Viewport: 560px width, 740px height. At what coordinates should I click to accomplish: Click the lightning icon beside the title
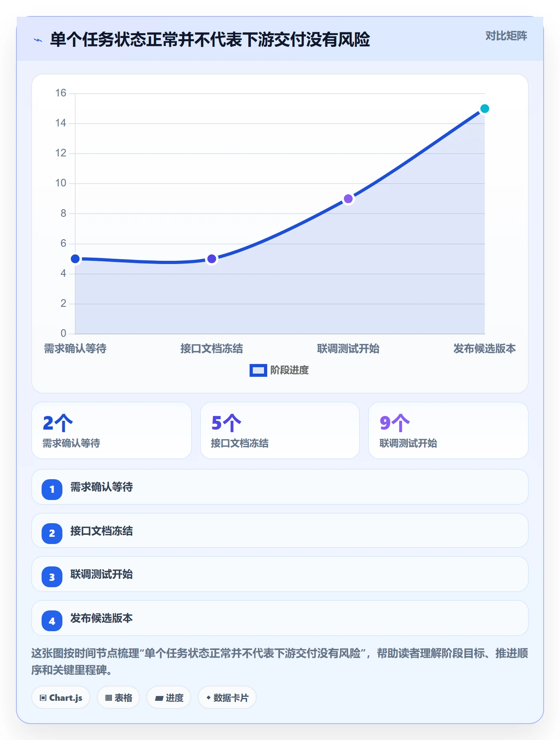point(38,40)
